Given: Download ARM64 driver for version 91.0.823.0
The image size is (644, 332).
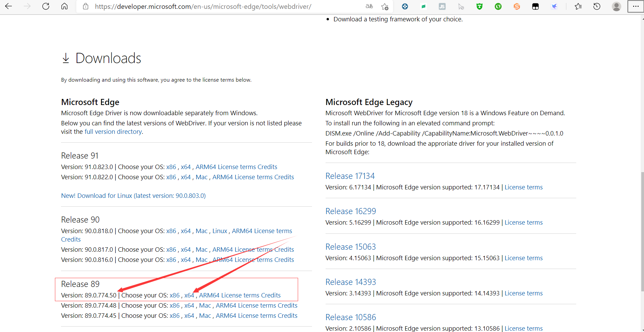Looking at the screenshot, I should (206, 167).
